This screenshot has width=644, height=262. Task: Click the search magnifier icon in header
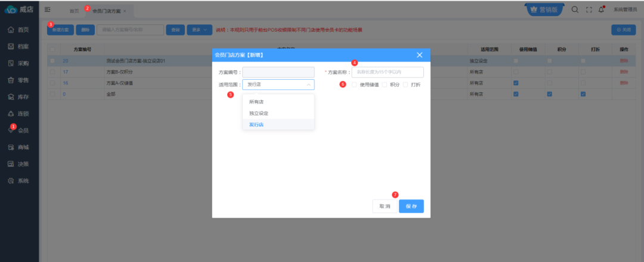(575, 10)
